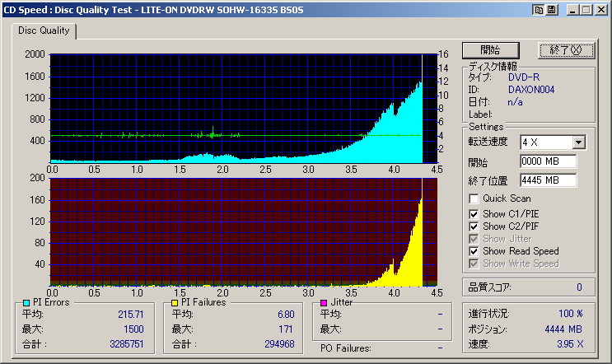Maximize the CD Speed window
The image size is (612, 364).
pyautogui.click(x=586, y=10)
